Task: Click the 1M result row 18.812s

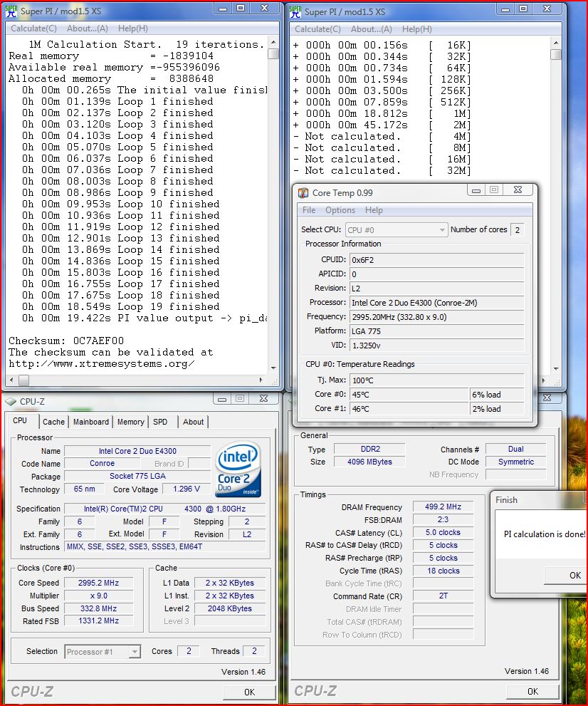Action: pyautogui.click(x=382, y=113)
